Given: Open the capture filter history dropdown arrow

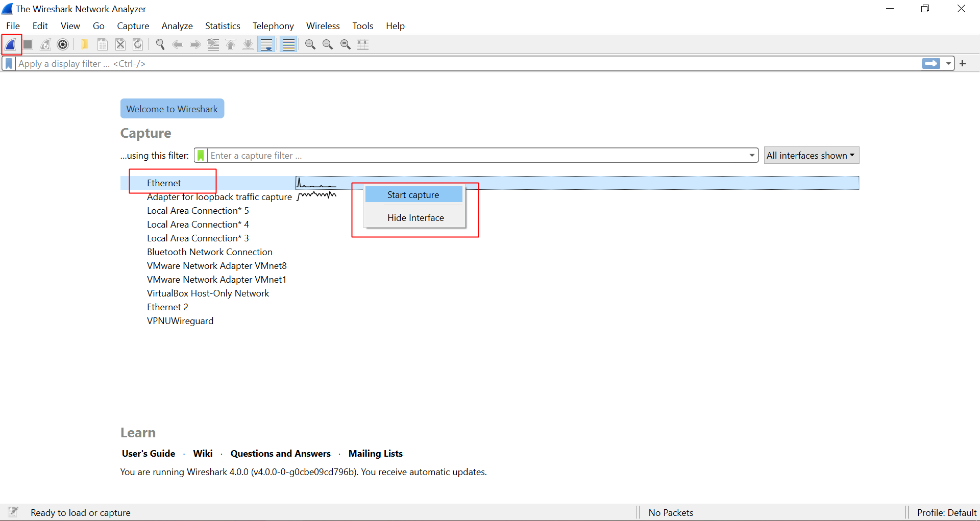Looking at the screenshot, I should pyautogui.click(x=752, y=156).
